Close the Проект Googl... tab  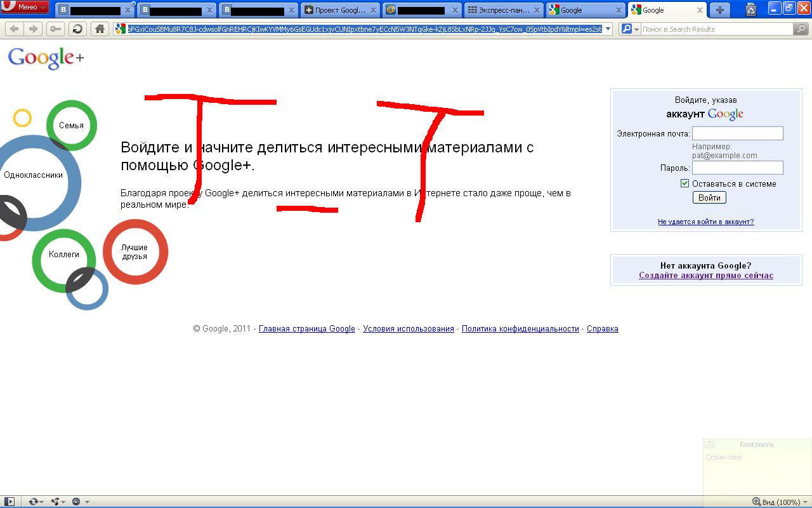(374, 10)
